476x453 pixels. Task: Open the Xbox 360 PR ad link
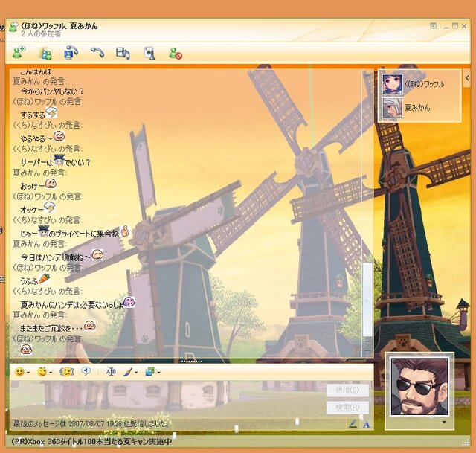point(91,441)
